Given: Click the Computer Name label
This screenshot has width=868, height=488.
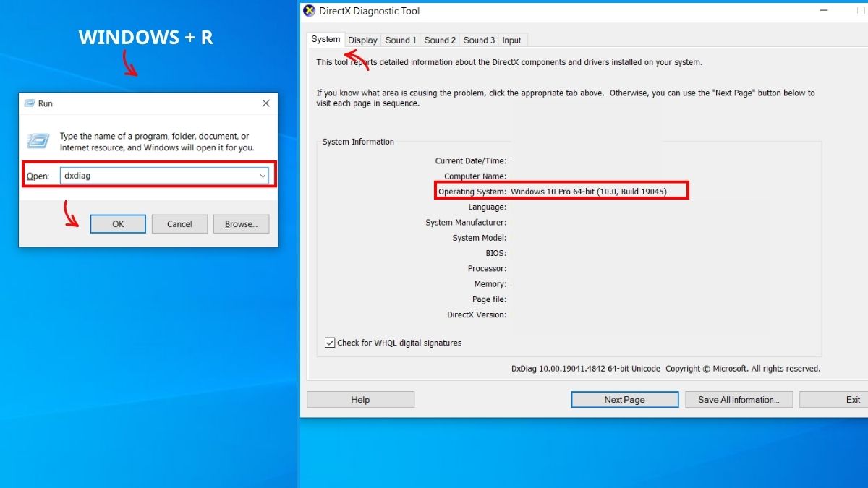Looking at the screenshot, I should click(475, 176).
